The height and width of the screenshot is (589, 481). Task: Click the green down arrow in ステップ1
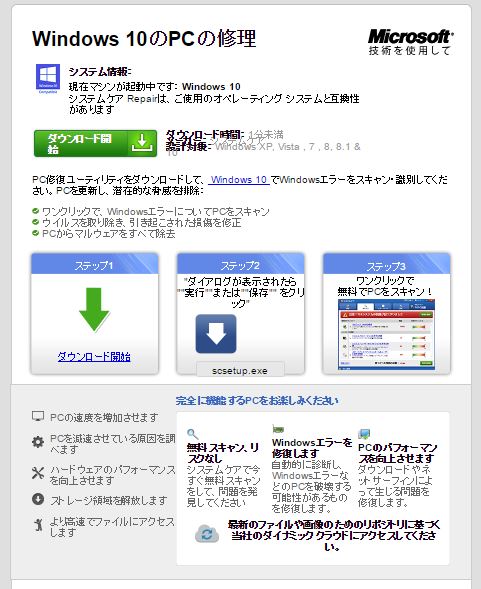click(x=94, y=310)
